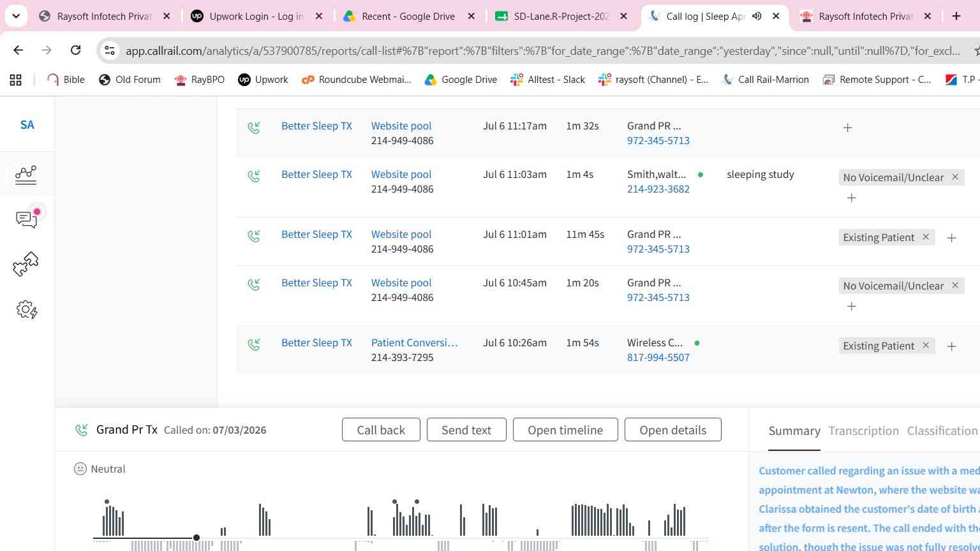Switch to the Classification tab
Image resolution: width=980 pixels, height=551 pixels.
pos(942,431)
